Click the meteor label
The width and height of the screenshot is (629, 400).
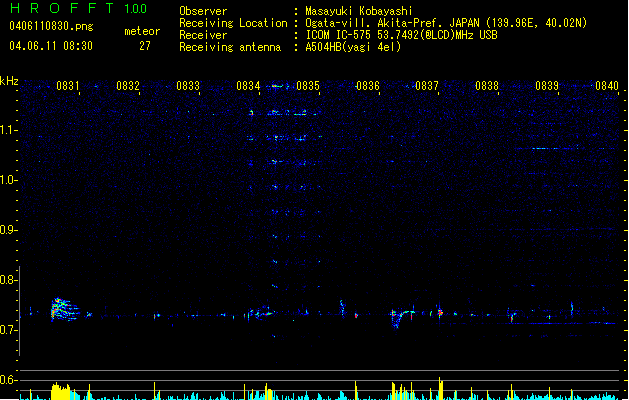(x=142, y=31)
